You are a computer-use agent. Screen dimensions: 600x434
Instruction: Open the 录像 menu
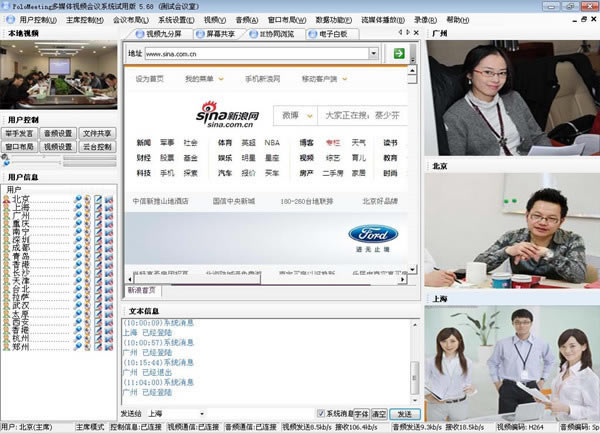point(425,20)
